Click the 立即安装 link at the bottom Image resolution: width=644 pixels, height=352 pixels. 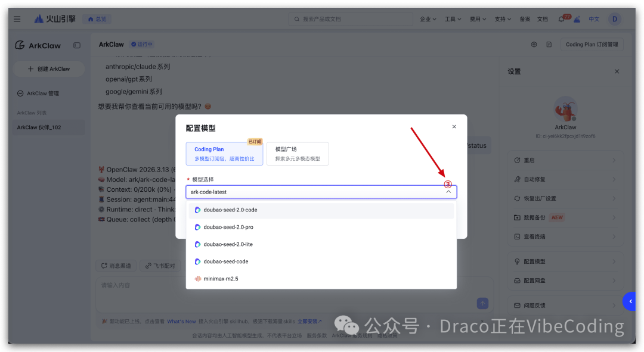[x=309, y=321]
